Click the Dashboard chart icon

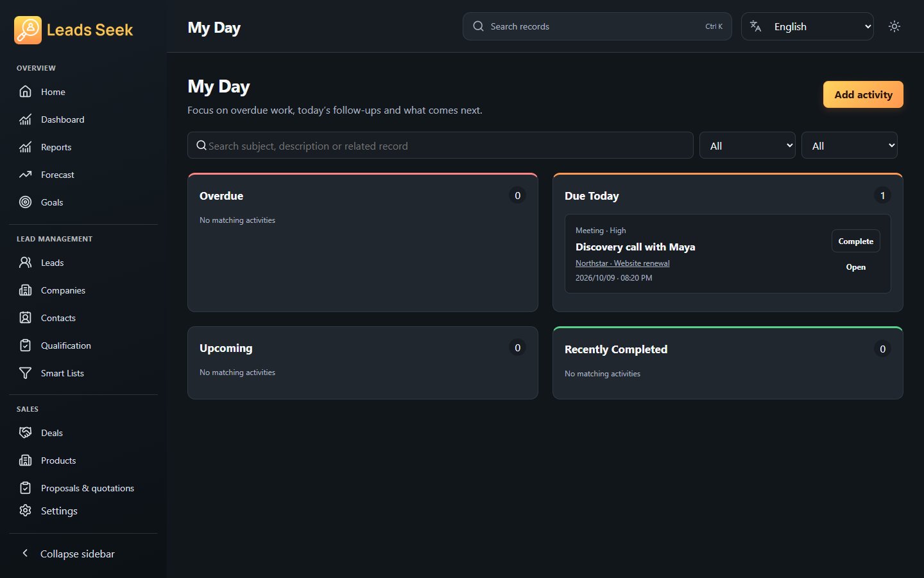(x=25, y=119)
